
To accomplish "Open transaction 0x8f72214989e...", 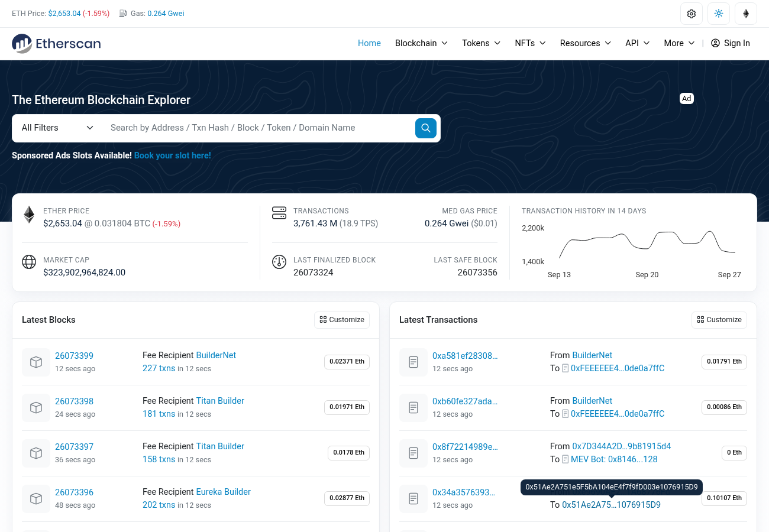I will (x=465, y=447).
